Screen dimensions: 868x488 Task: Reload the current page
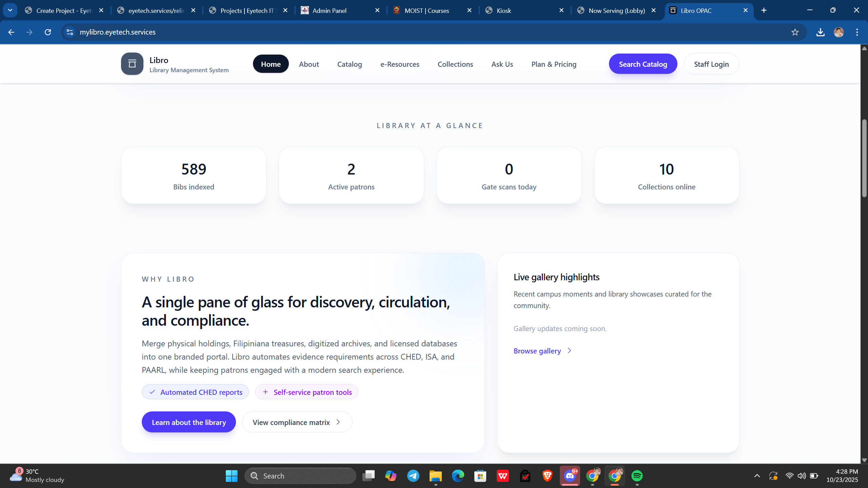click(48, 32)
